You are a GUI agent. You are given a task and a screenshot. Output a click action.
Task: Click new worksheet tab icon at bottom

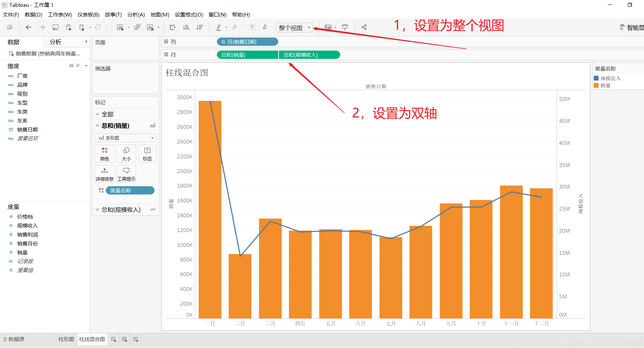(x=114, y=339)
